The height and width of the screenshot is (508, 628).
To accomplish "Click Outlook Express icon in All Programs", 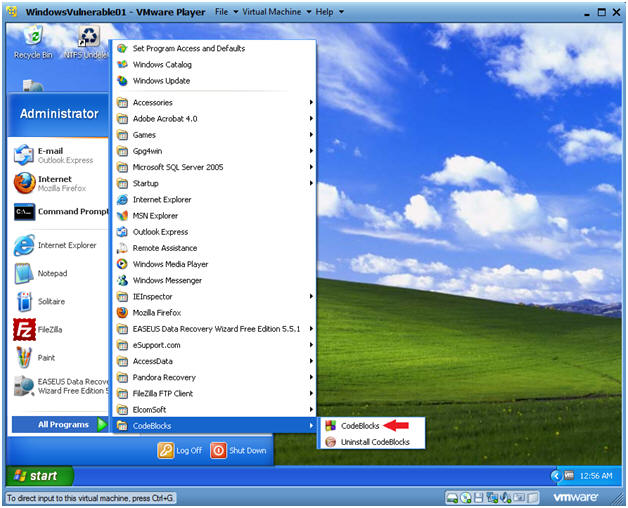I will tap(122, 232).
